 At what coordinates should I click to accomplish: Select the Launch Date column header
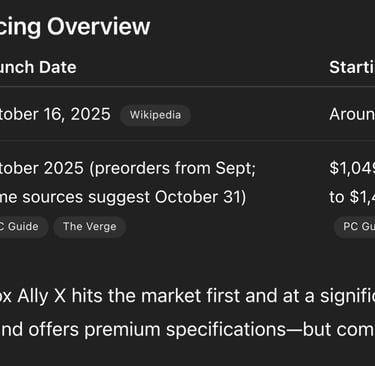38,67
